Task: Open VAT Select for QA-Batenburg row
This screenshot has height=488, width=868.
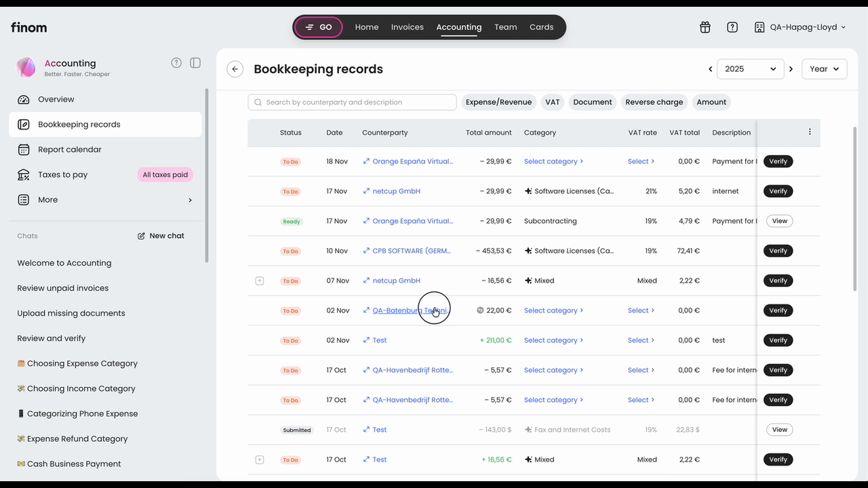Action: click(641, 310)
